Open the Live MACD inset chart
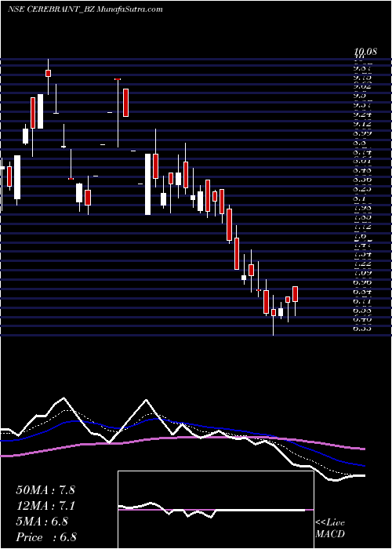Image resolution: width=392 pixels, height=549 pixels. 216,510
